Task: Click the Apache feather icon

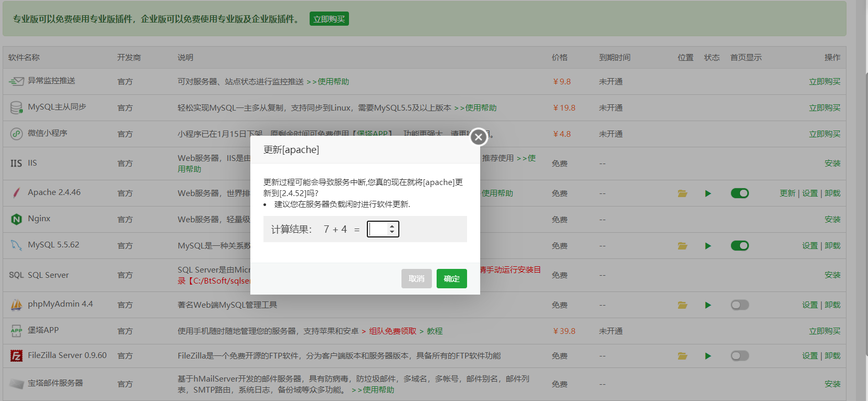Action: click(17, 193)
